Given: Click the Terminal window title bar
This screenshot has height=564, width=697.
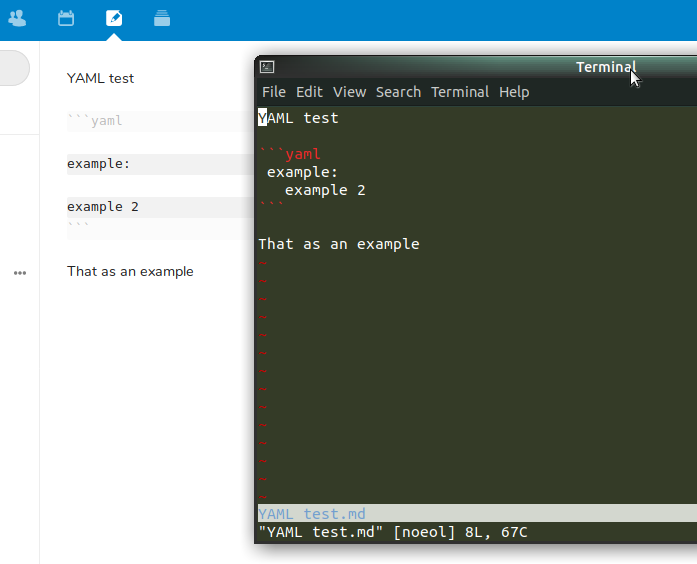Looking at the screenshot, I should click(x=477, y=67).
